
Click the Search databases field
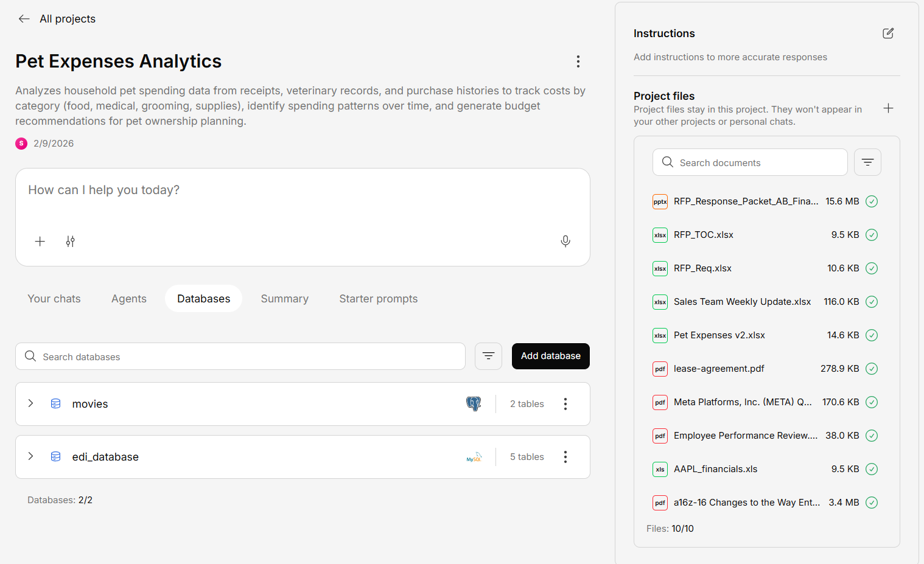(243, 357)
